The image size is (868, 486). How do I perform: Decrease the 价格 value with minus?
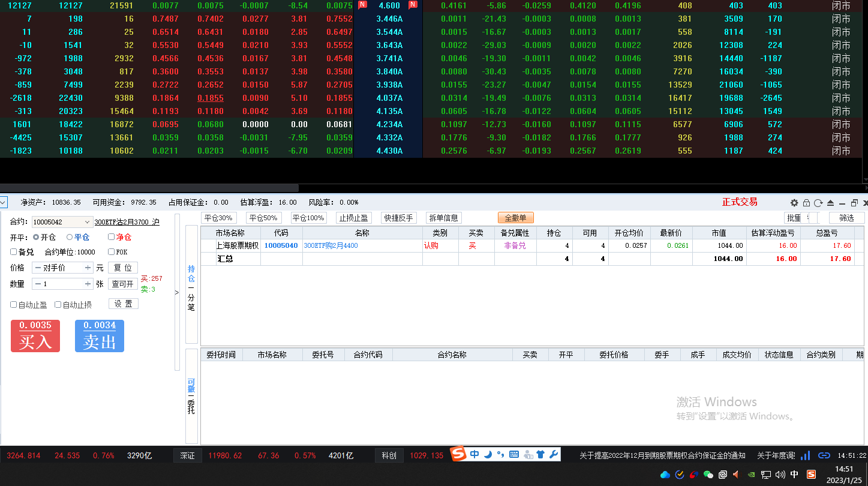tap(38, 268)
